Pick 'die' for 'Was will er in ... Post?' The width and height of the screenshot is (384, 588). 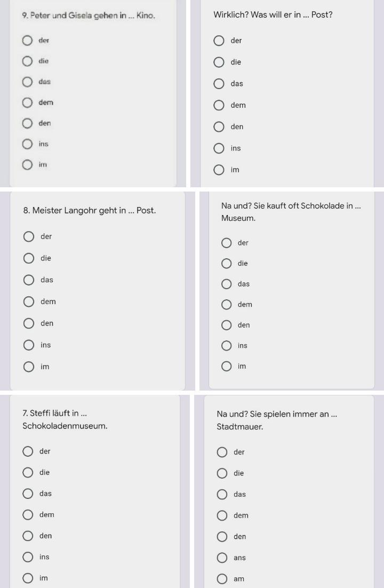[x=219, y=62]
